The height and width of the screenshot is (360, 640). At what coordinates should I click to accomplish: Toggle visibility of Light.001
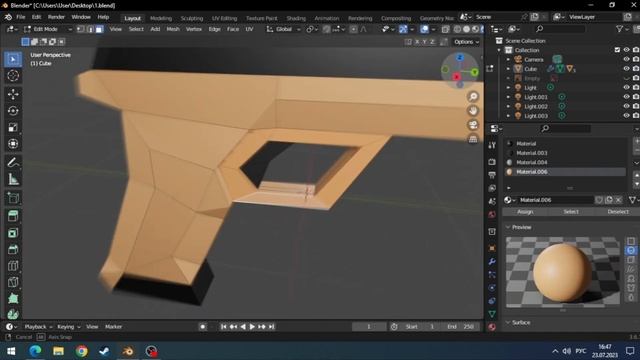tap(626, 97)
